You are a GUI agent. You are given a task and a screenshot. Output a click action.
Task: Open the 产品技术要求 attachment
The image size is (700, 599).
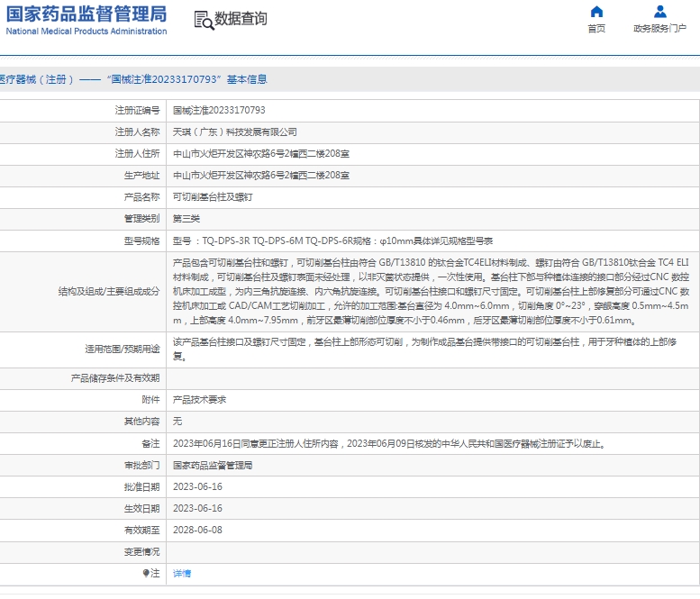coord(200,400)
